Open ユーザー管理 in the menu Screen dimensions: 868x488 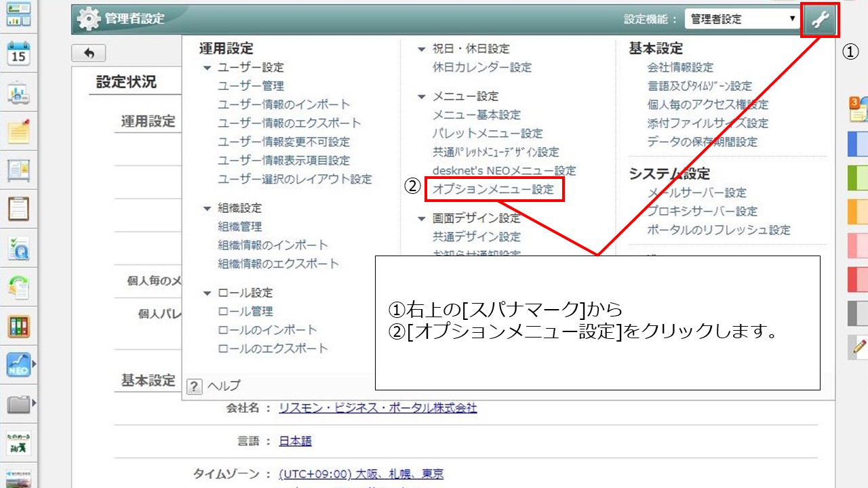pos(251,86)
